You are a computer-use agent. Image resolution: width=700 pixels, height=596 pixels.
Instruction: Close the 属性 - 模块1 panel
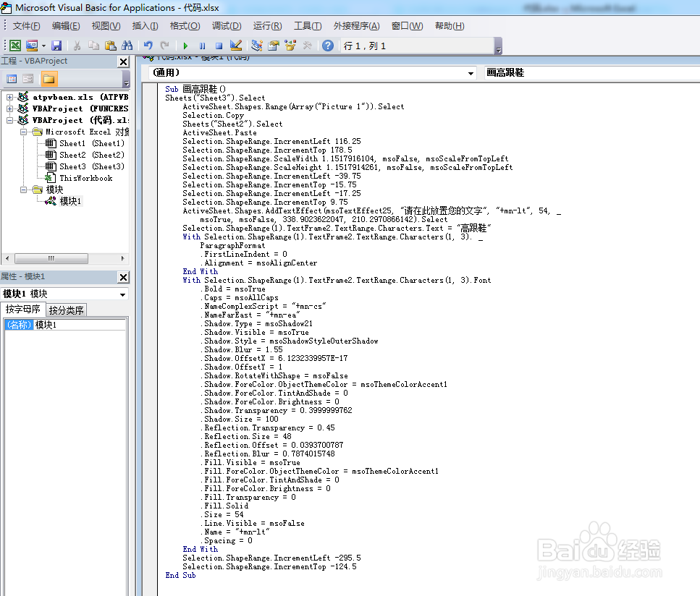[x=124, y=277]
